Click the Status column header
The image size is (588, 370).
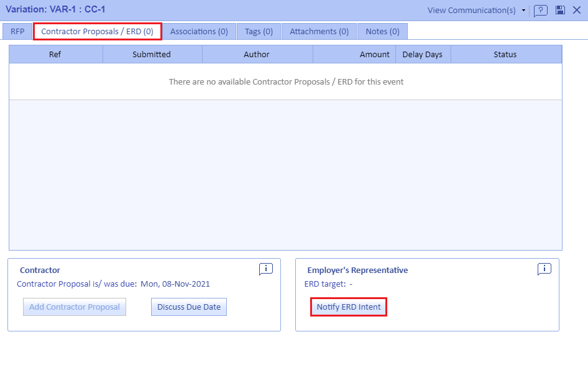tap(505, 55)
